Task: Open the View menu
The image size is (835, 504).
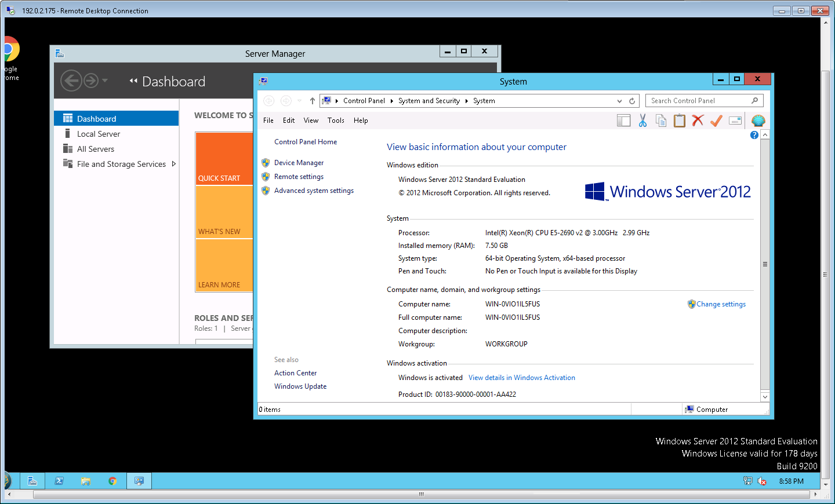Action: (311, 120)
